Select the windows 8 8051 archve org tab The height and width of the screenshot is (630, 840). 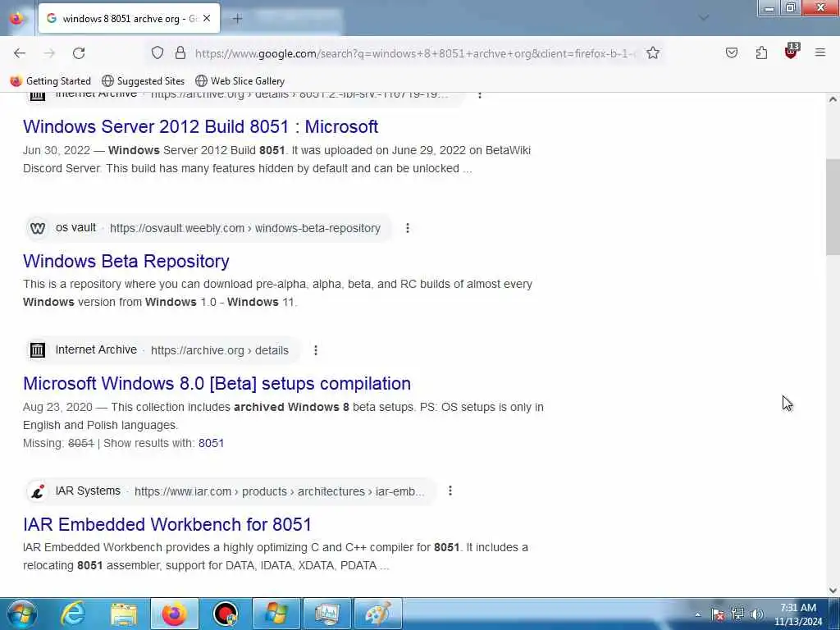point(129,18)
